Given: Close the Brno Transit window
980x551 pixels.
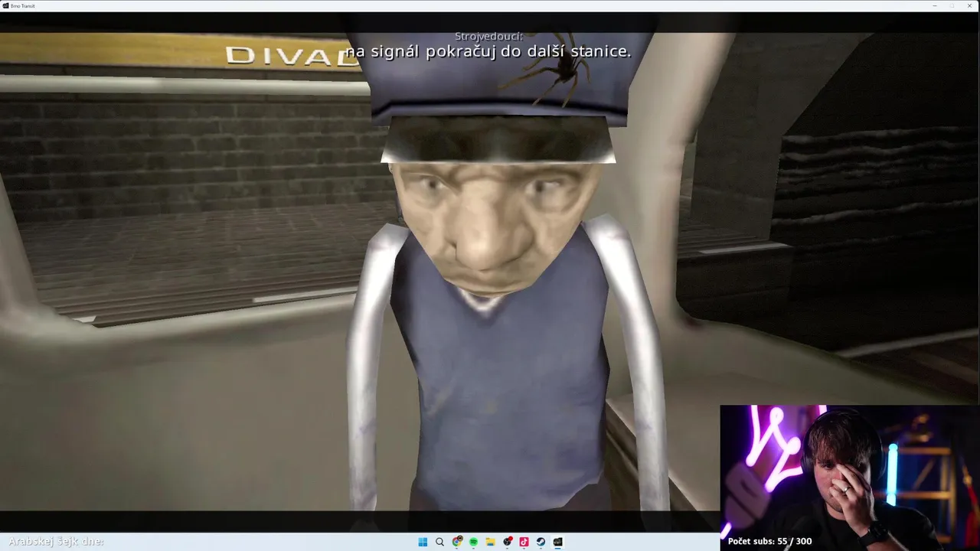Looking at the screenshot, I should [x=969, y=5].
